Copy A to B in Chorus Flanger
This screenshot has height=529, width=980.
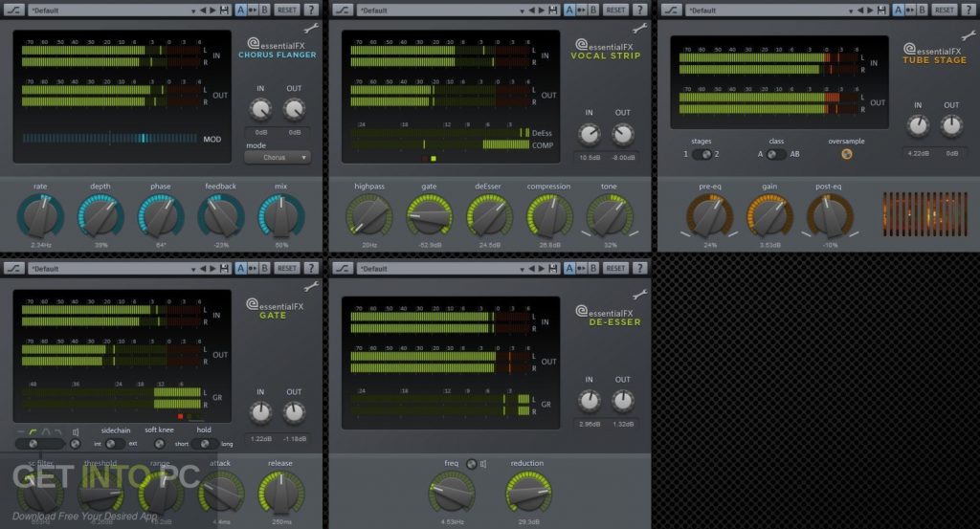(x=253, y=10)
